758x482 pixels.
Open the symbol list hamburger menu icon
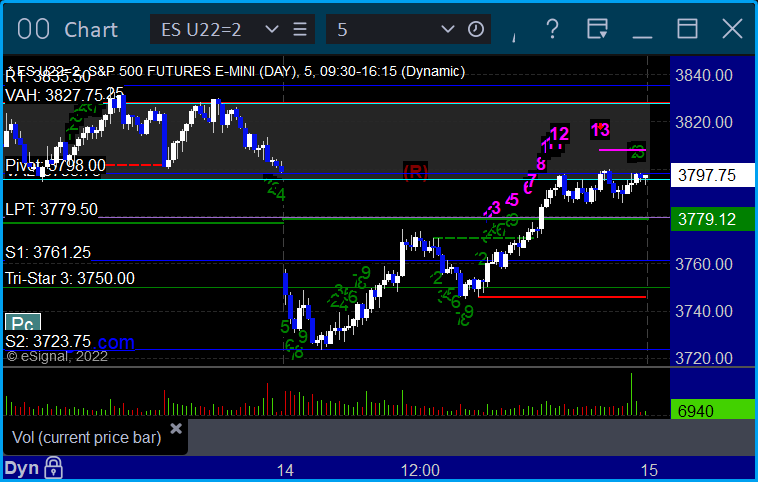pos(300,29)
